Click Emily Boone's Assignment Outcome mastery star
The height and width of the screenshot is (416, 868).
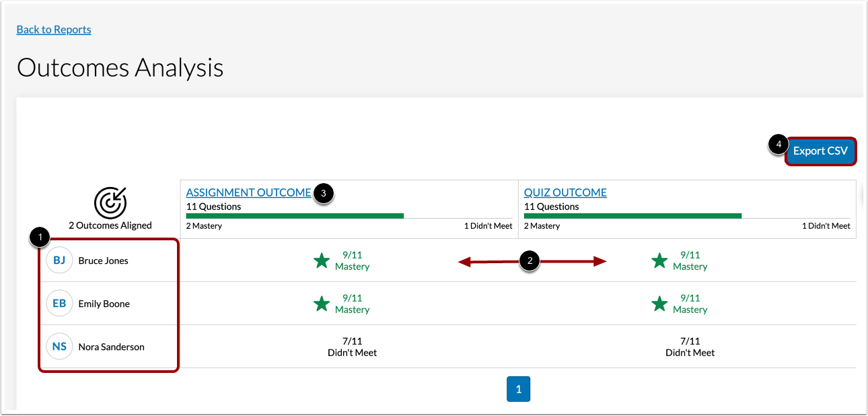322,303
